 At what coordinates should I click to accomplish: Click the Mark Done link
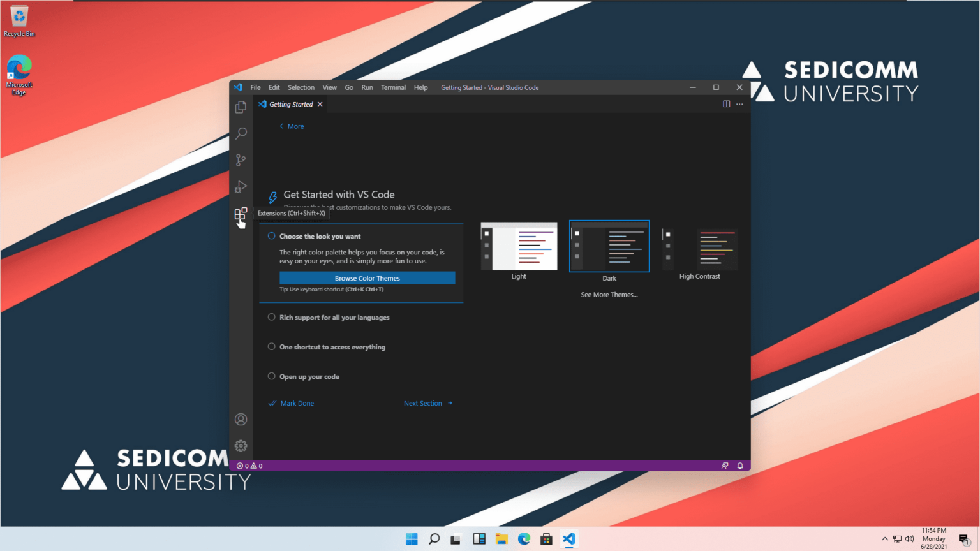pos(292,403)
